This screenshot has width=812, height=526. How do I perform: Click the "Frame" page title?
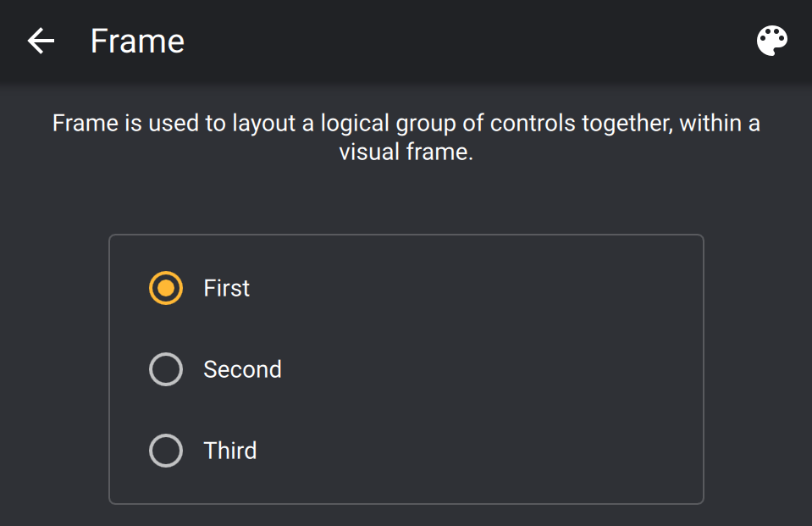(137, 41)
